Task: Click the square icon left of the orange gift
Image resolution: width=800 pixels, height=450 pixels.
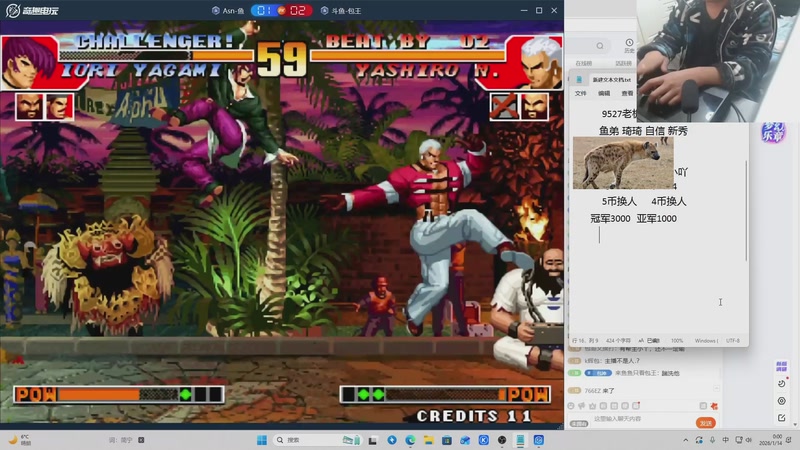Action: tap(703, 406)
